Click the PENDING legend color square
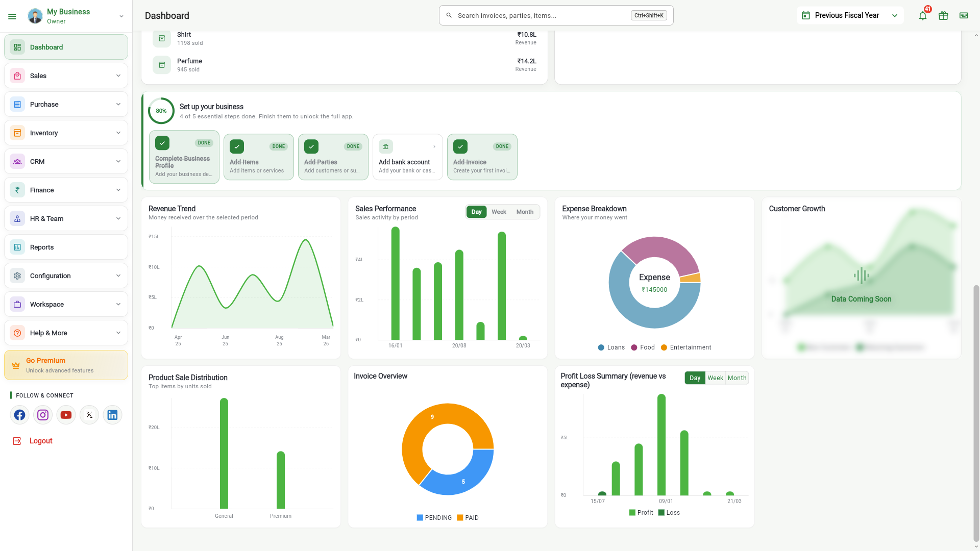 pos(420,518)
